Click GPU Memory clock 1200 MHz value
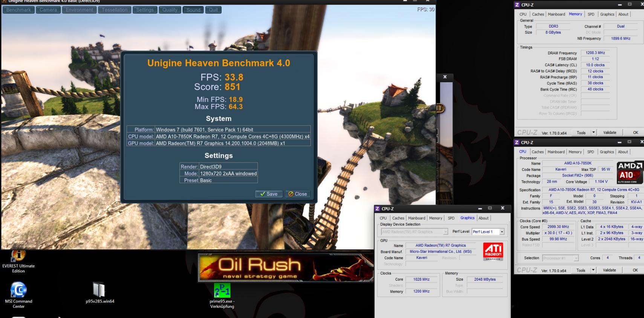Image resolution: width=644 pixels, height=318 pixels. click(x=421, y=292)
